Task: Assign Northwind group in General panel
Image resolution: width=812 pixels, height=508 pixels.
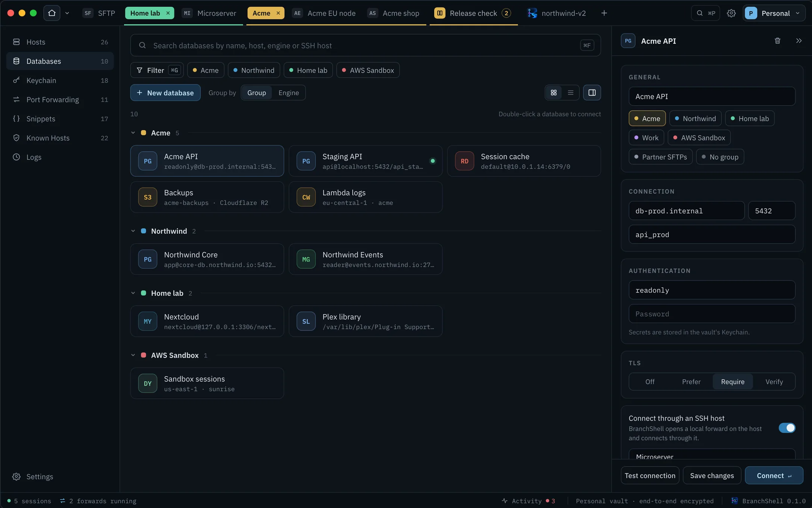Action: click(x=695, y=119)
